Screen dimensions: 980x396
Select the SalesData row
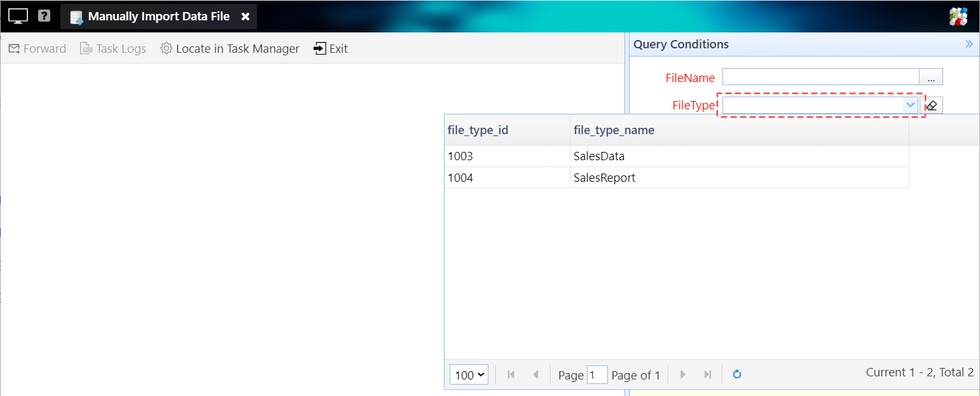598,156
